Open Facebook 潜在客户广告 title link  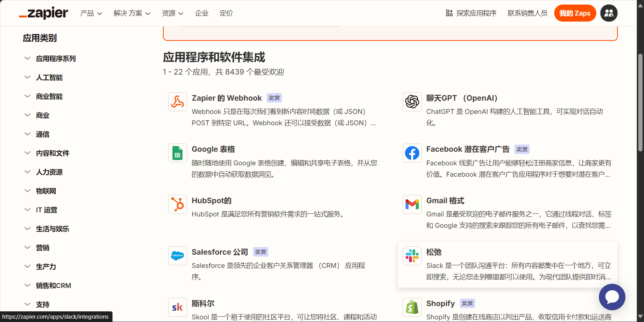coord(468,149)
